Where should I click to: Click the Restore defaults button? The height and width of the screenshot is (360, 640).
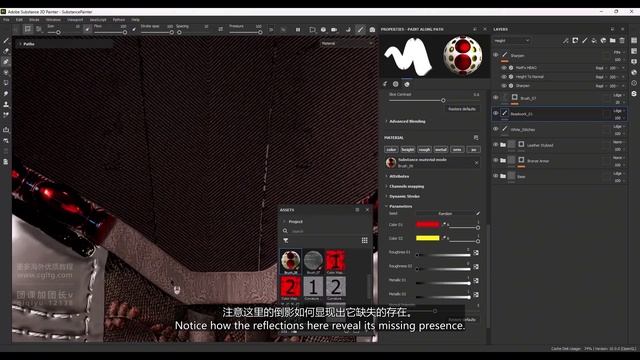pos(462,109)
